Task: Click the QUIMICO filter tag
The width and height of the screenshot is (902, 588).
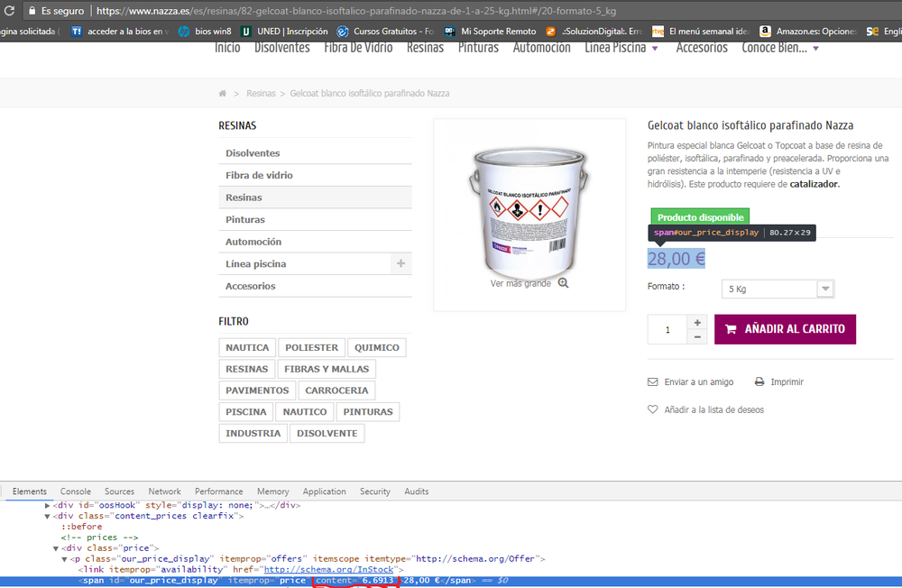Action: pos(377,347)
